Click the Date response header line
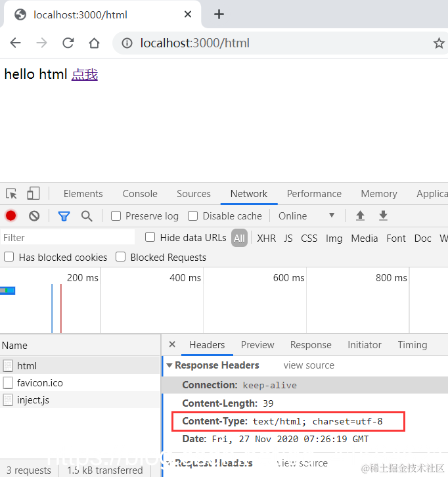The image size is (448, 477). 275,439
